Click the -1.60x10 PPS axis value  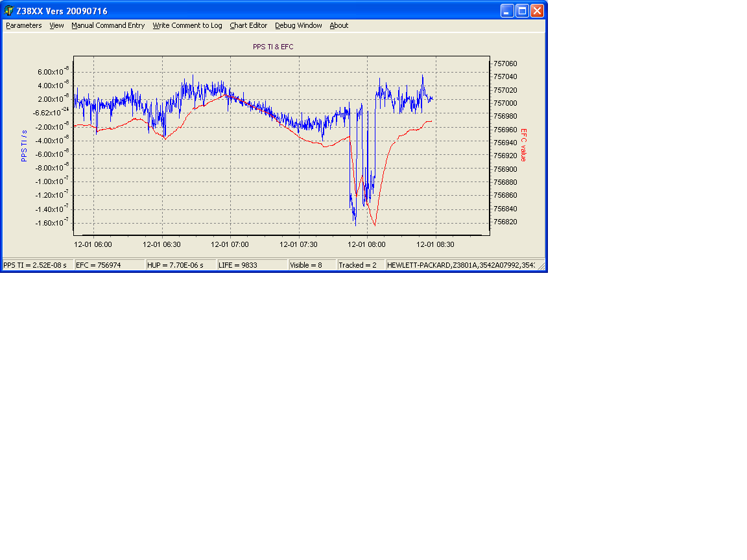[x=52, y=222]
